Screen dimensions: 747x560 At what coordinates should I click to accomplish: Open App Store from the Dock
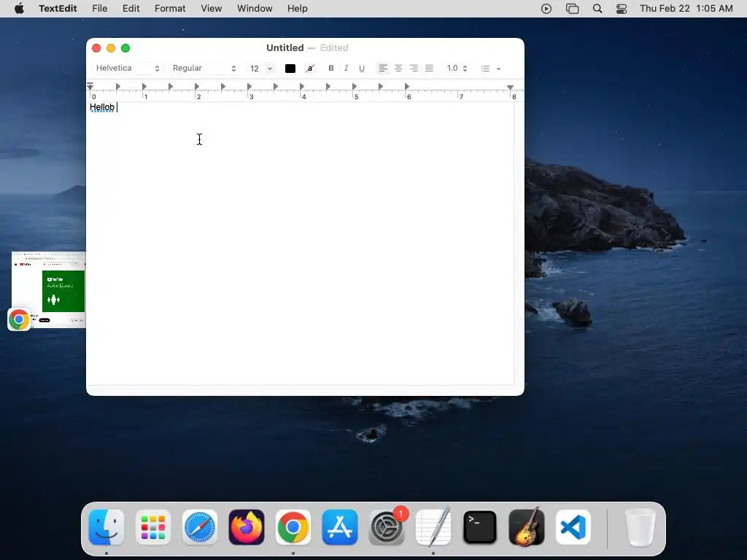[340, 527]
